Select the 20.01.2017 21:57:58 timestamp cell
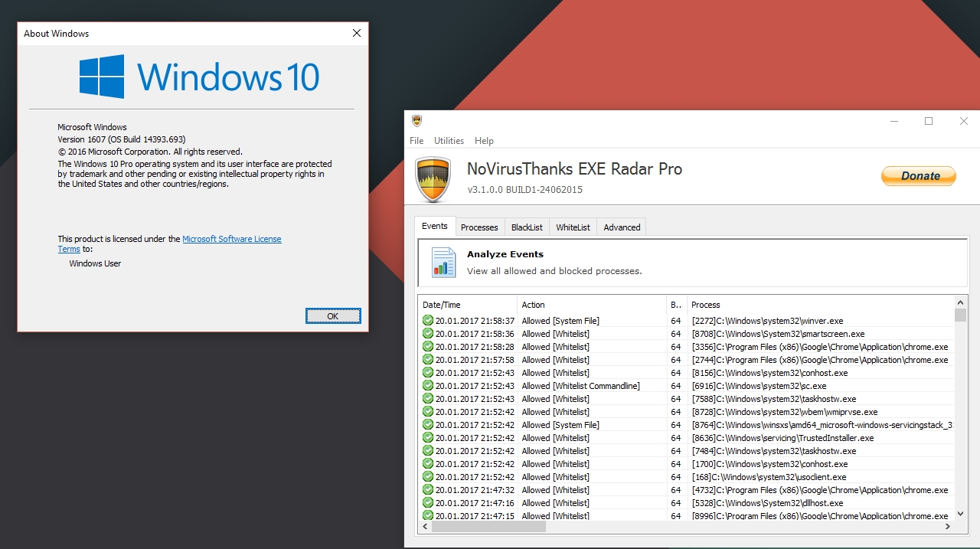This screenshot has height=549, width=980. (475, 360)
